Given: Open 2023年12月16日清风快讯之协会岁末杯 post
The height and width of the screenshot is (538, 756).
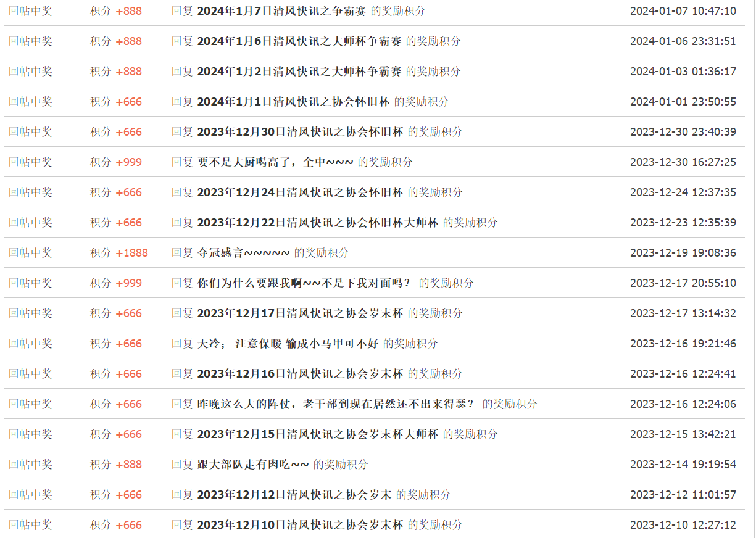Looking at the screenshot, I should coord(300,374).
